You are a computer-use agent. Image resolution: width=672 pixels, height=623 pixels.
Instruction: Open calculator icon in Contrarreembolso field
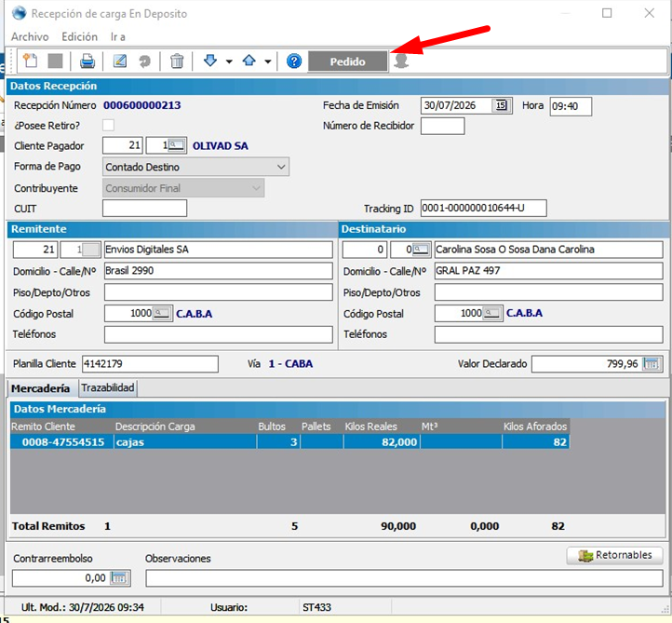[x=119, y=578]
